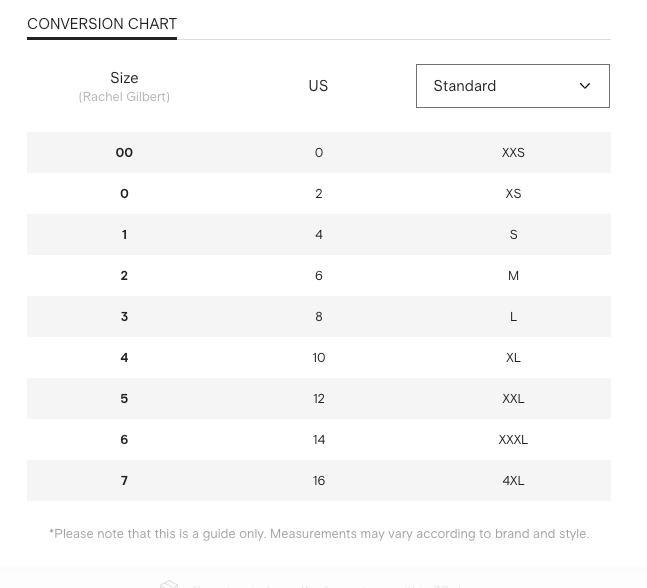This screenshot has height=588, width=647.
Task: Click US size 14 value
Action: (319, 440)
